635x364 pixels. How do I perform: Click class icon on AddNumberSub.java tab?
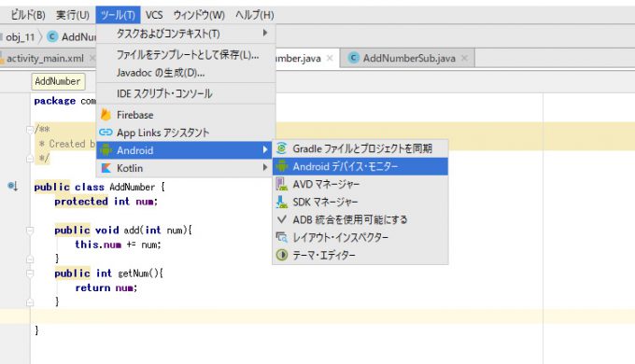coord(354,58)
